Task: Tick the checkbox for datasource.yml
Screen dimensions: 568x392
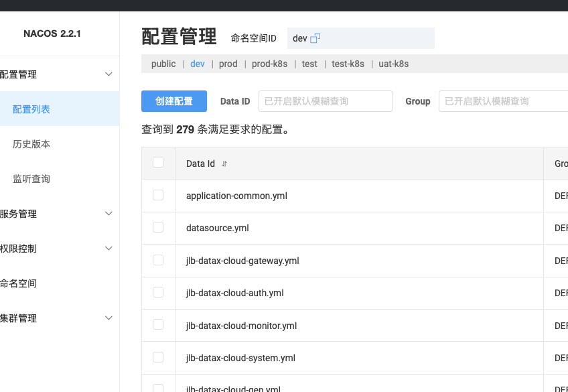Action: point(158,227)
